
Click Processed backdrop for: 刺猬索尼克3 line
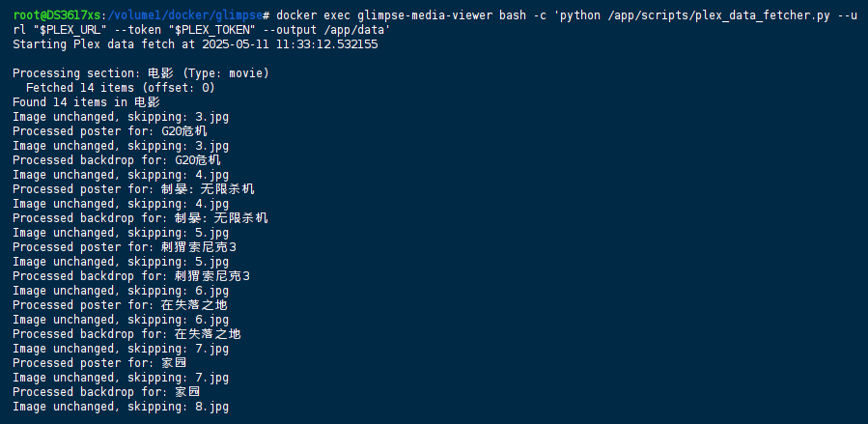[131, 275]
